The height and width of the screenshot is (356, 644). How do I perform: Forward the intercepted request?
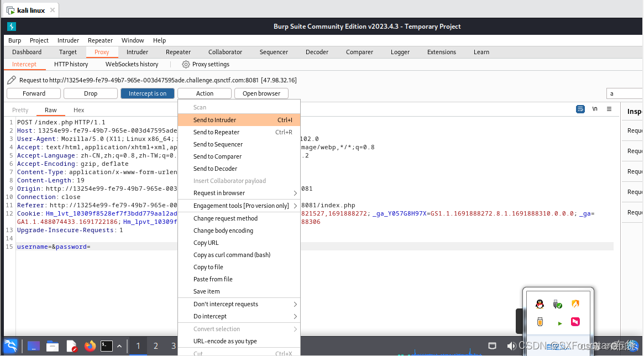[34, 93]
